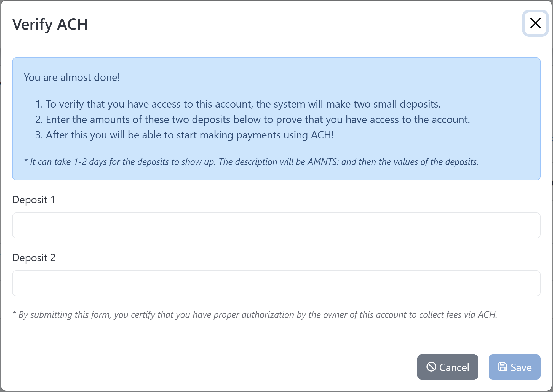Click the Save button

click(514, 367)
